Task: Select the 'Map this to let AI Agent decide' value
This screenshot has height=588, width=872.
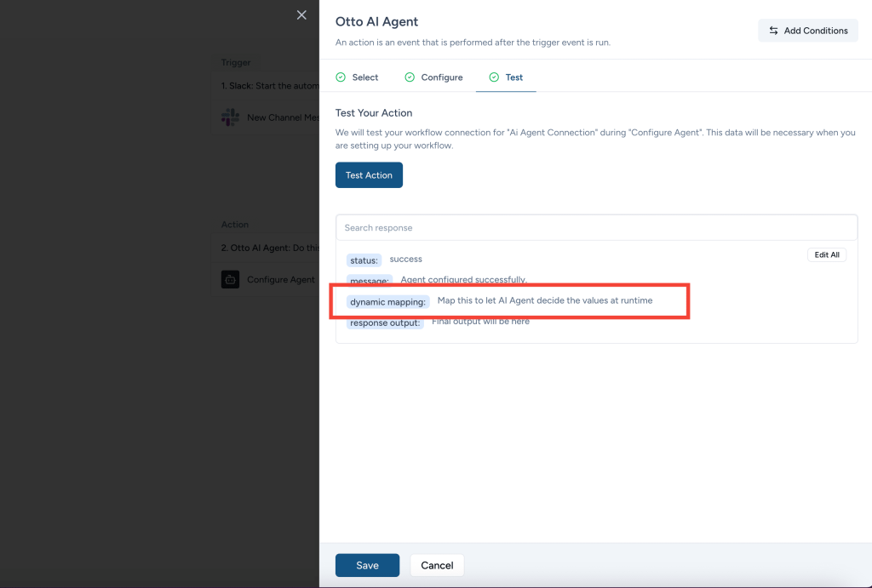Action: tap(545, 300)
